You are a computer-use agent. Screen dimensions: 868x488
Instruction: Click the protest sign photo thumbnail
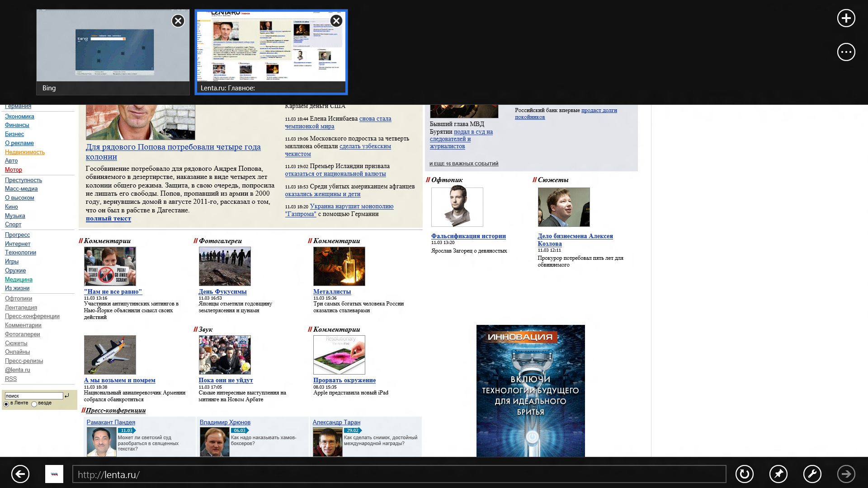[x=110, y=266]
